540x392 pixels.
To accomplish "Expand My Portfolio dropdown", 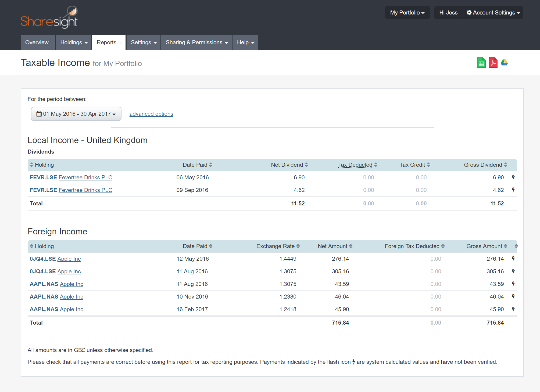I will tap(407, 13).
